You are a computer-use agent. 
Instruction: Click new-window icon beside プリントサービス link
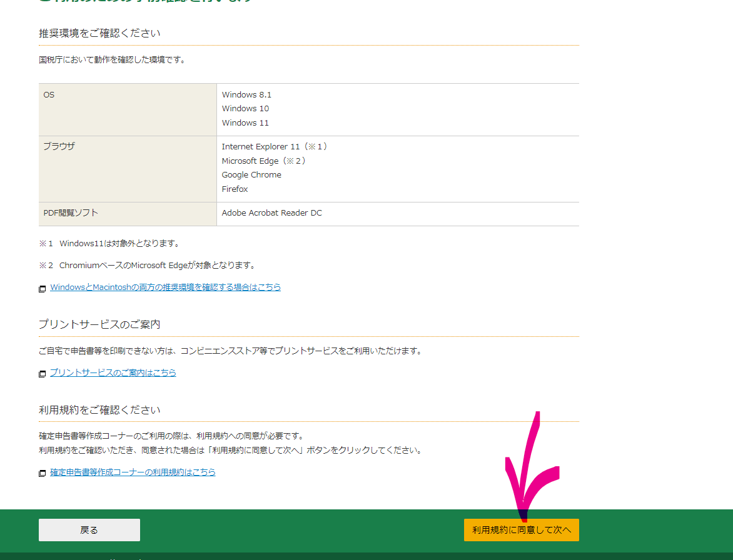pos(42,374)
